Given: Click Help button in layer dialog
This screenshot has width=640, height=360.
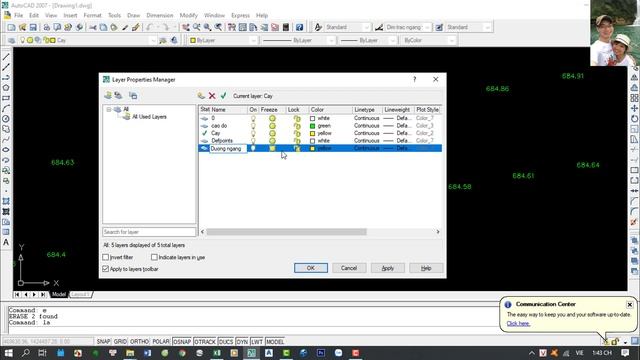Looking at the screenshot, I should pyautogui.click(x=426, y=268).
